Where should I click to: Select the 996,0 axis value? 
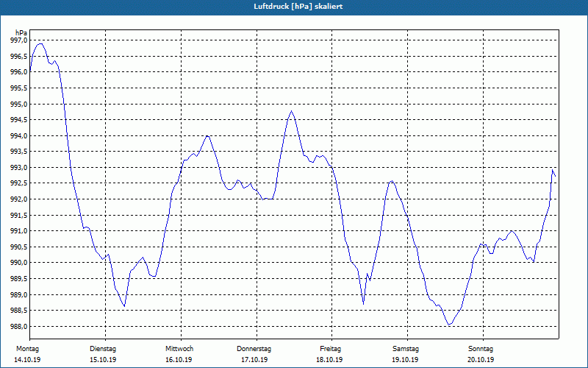20,72
